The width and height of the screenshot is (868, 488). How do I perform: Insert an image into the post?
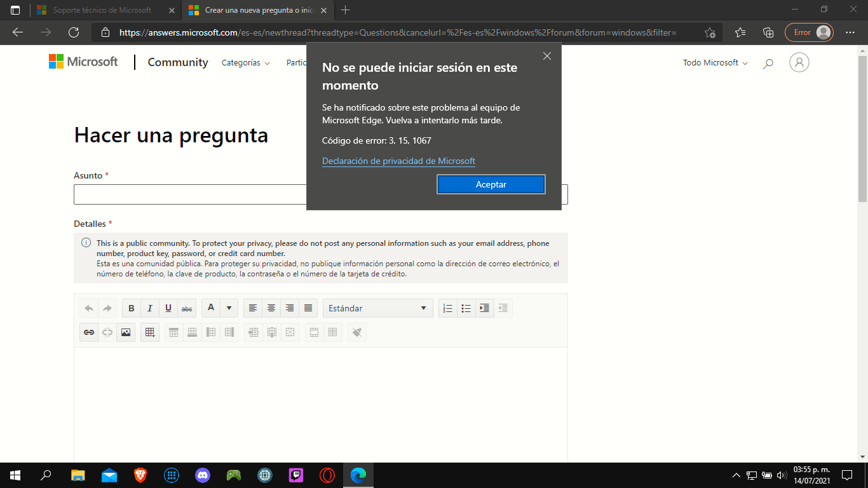[x=126, y=332]
